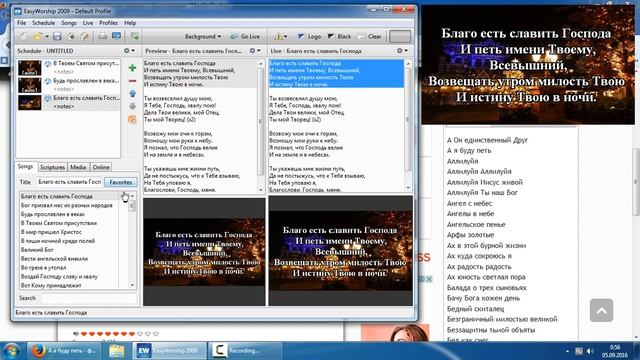This screenshot has width=640, height=360.
Task: Click the Title button above song list
Action: click(x=25, y=182)
